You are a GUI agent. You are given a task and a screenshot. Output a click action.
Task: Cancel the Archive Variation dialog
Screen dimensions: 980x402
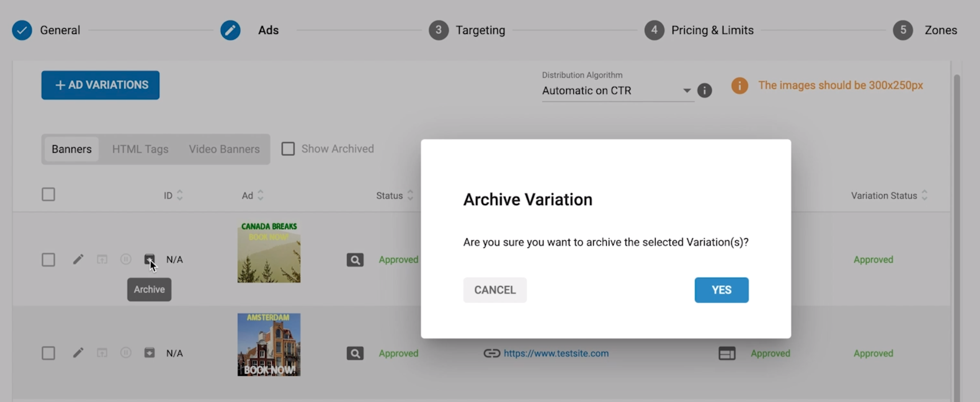(495, 290)
